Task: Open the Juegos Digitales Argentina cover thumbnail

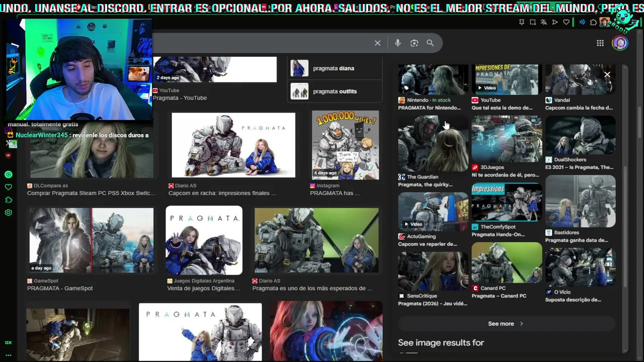Action: tap(204, 240)
